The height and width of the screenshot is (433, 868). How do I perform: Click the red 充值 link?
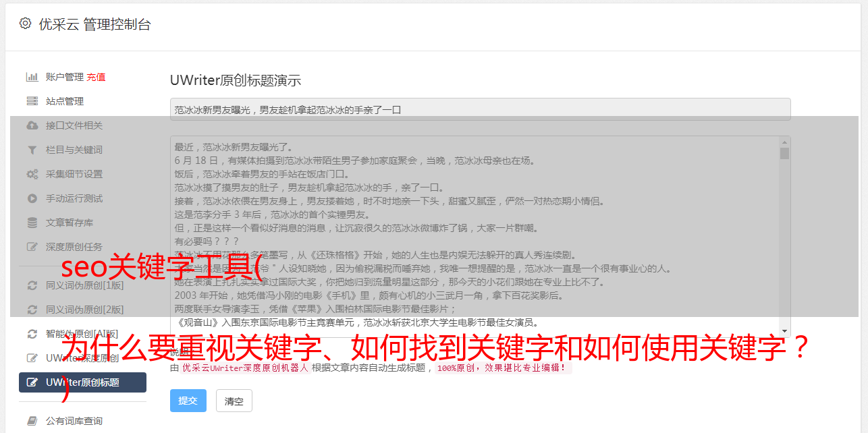(96, 77)
